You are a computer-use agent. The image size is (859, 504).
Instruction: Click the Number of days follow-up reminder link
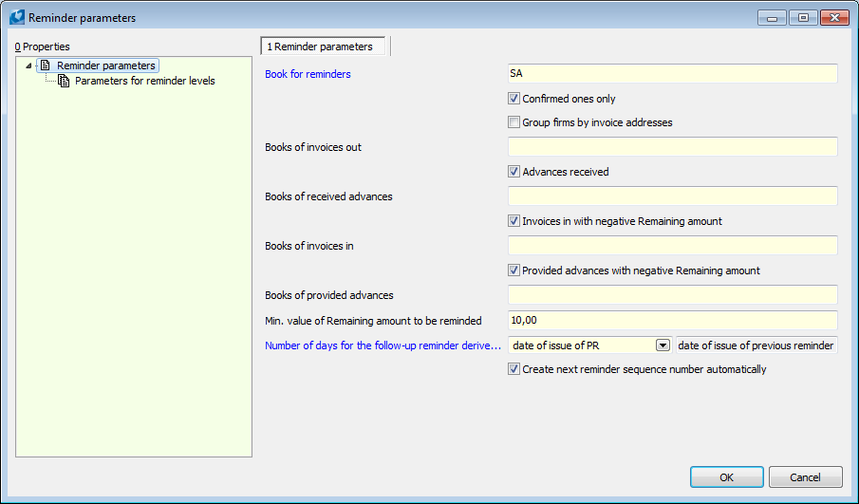click(383, 345)
